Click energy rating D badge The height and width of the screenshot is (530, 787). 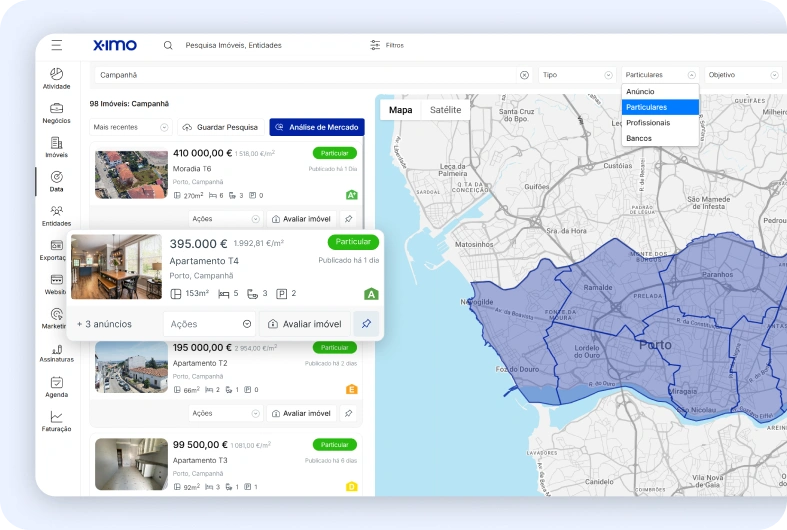coord(352,486)
